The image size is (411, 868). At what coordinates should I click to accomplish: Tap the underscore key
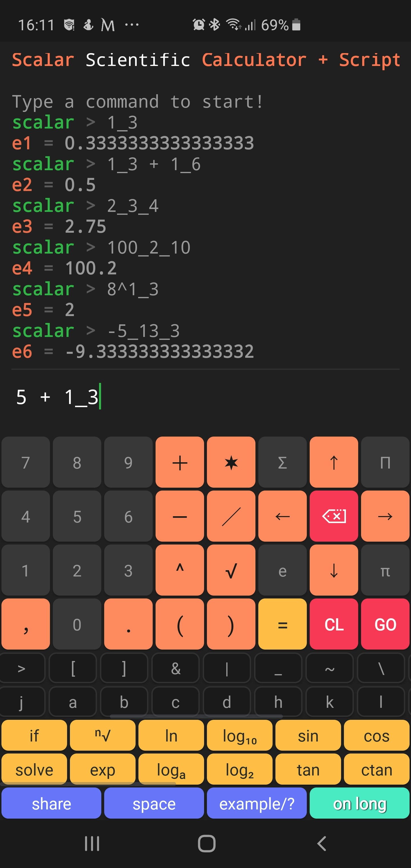pyautogui.click(x=278, y=668)
